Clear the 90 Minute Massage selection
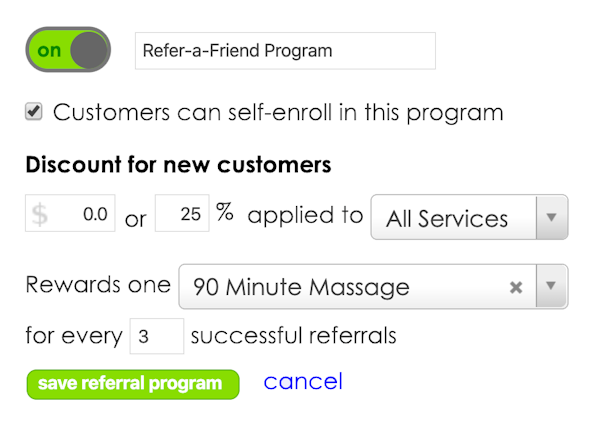 coord(516,287)
